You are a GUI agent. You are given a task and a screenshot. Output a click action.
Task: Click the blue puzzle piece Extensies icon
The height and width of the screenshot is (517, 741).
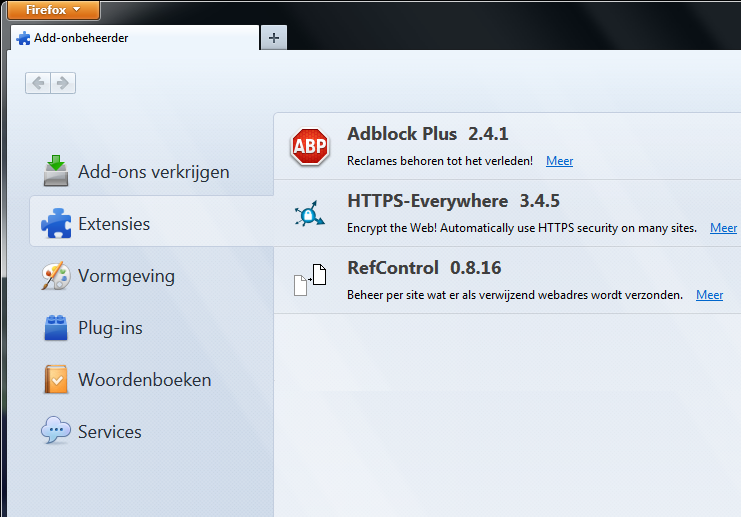coord(56,223)
